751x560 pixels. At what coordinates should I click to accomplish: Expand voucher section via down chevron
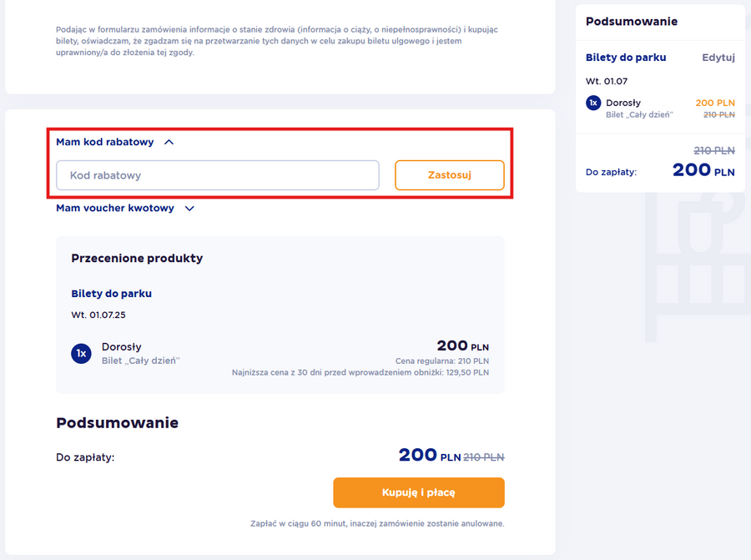click(189, 209)
